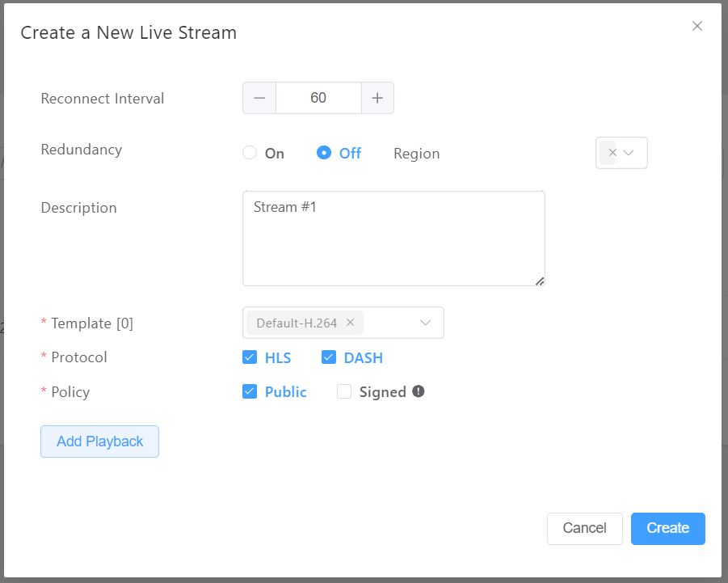Close the Create a New Live Stream dialog
Screen dimensions: 728x583
[696, 26]
